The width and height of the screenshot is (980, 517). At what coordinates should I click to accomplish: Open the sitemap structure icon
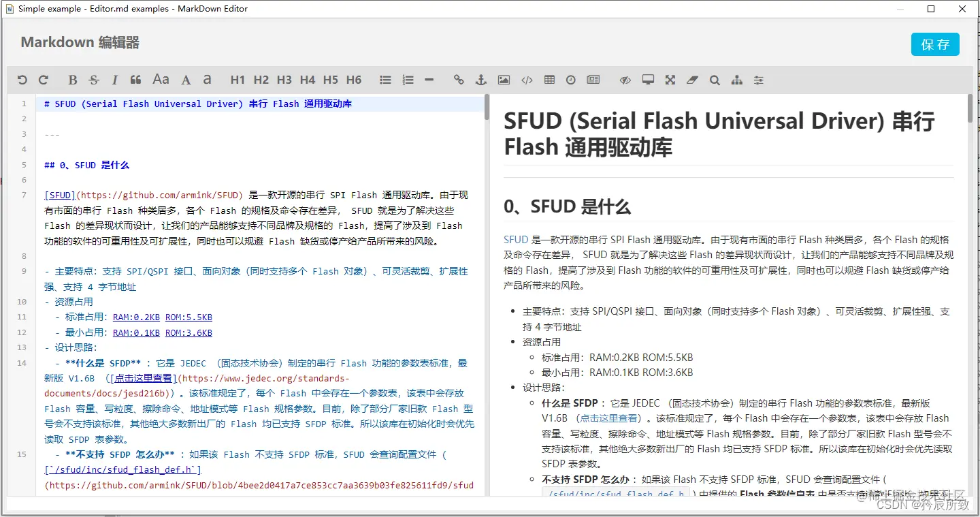click(x=736, y=80)
